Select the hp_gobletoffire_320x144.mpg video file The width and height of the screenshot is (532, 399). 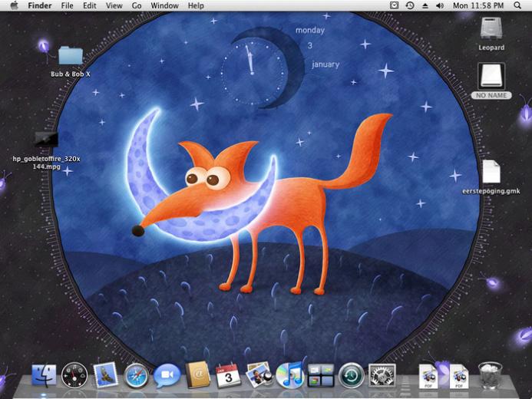(46, 140)
